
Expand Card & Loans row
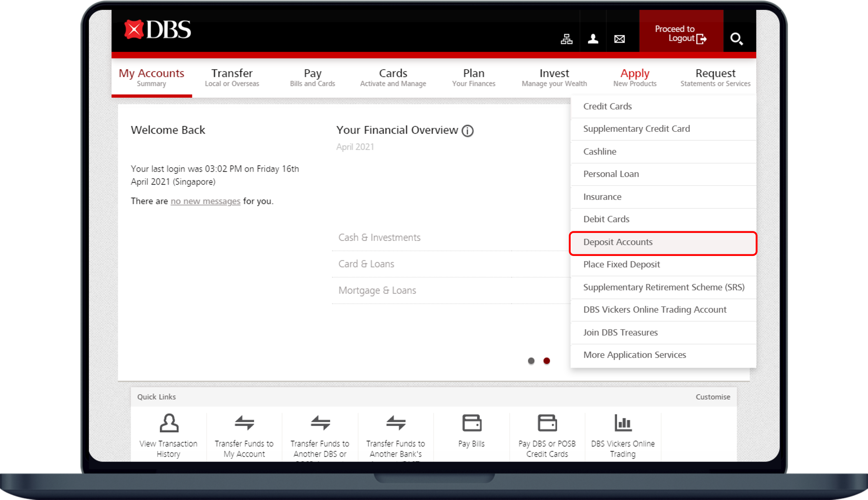click(451, 264)
